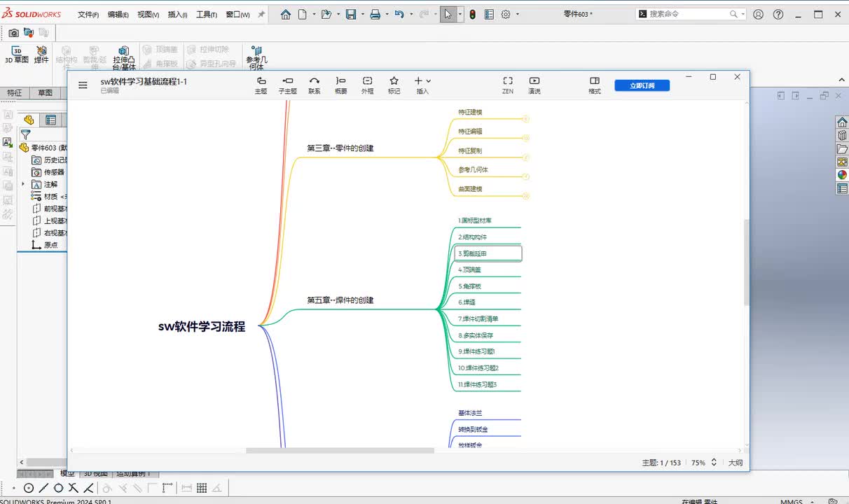Open the SolidWorks 编辑 menu
Screen dimensions: 849x504
click(118, 15)
